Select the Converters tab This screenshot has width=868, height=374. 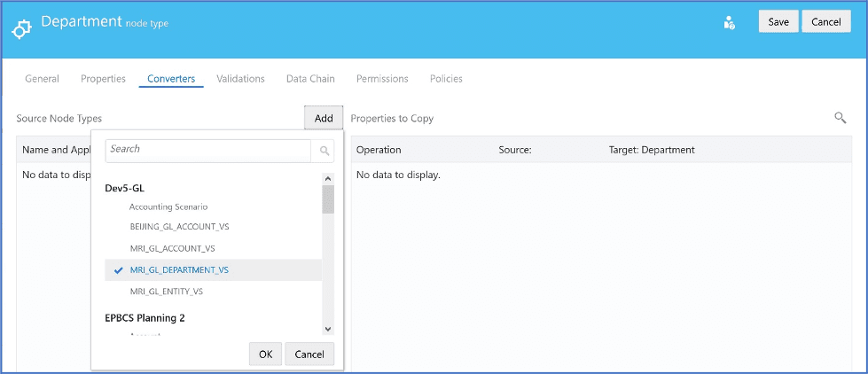pos(171,79)
